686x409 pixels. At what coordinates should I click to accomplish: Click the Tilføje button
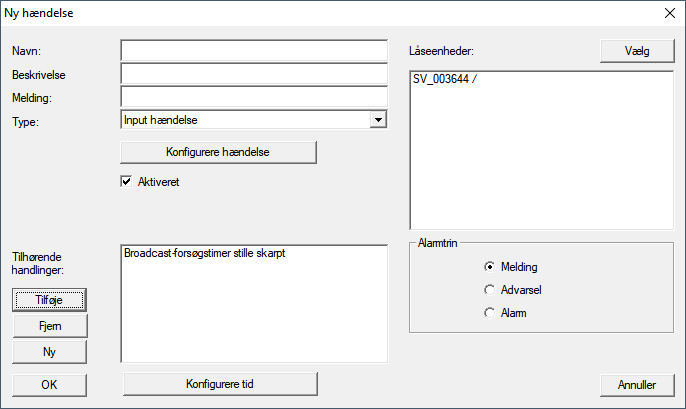coord(50,299)
